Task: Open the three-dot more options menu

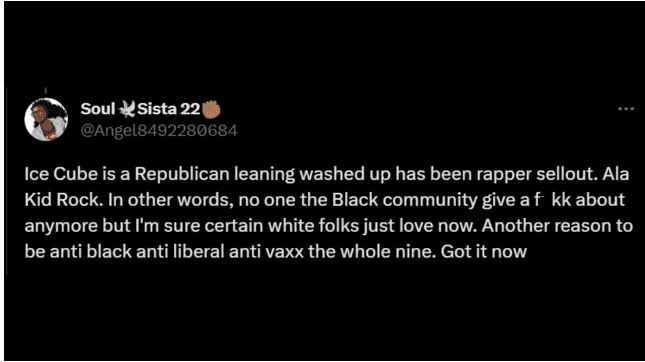Action: 626,109
